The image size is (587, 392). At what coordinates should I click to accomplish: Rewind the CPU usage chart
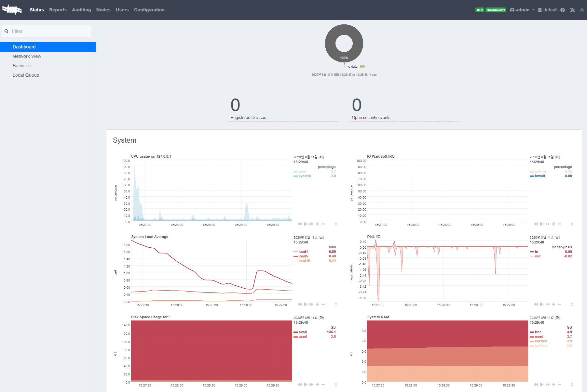[300, 224]
